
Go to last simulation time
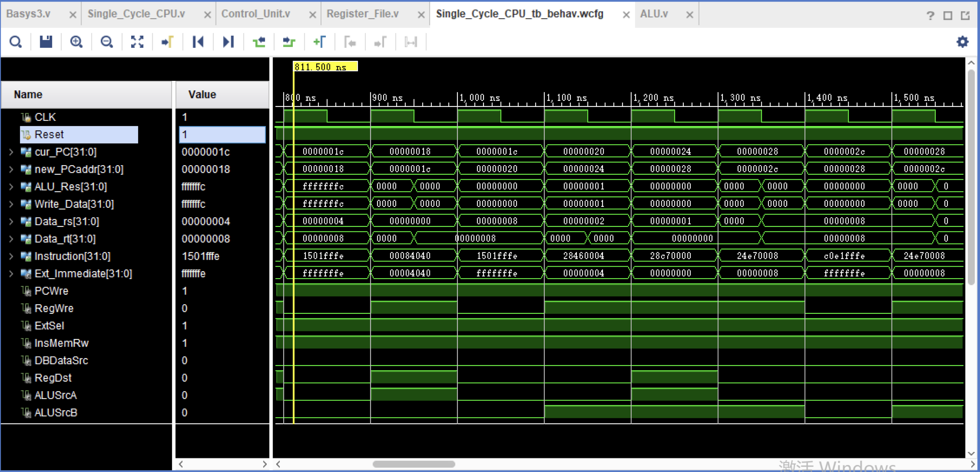pos(228,42)
